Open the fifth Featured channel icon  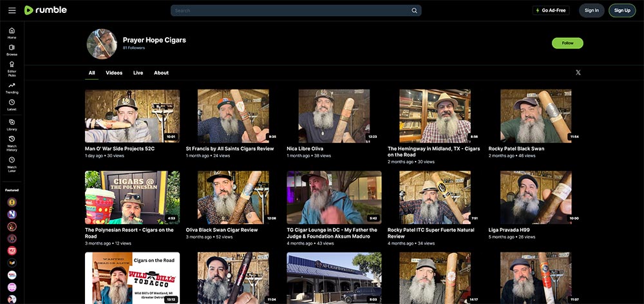12,251
